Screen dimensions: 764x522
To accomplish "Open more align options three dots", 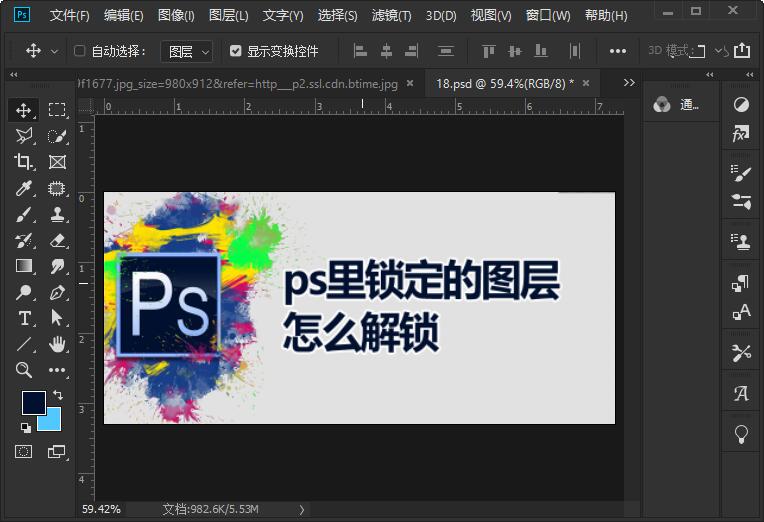I will pos(618,51).
